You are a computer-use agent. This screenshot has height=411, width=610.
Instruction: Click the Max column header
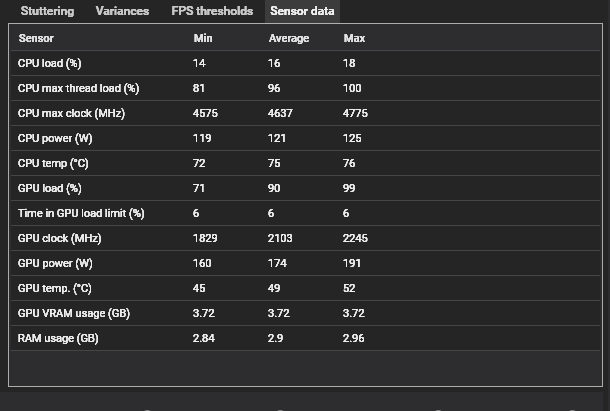[354, 38]
